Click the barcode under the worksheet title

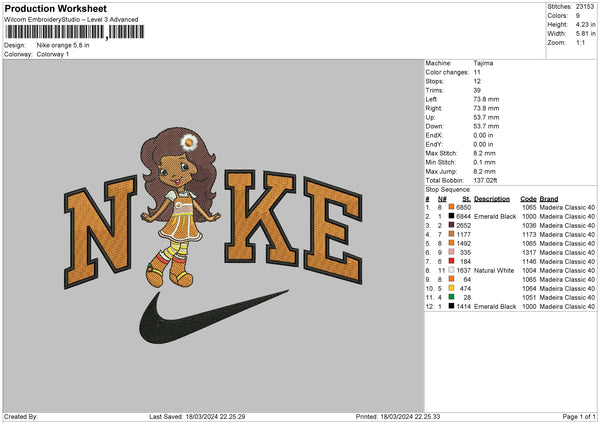pyautogui.click(x=74, y=32)
